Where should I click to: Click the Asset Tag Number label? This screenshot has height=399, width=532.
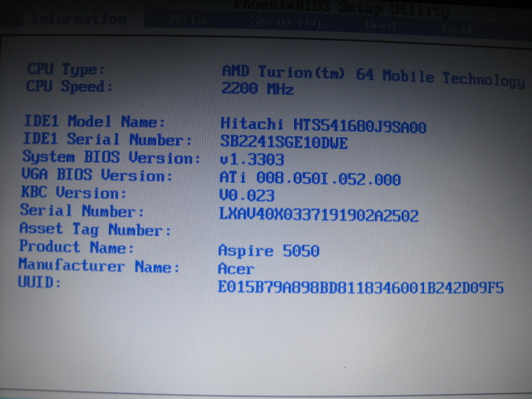pyautogui.click(x=96, y=229)
